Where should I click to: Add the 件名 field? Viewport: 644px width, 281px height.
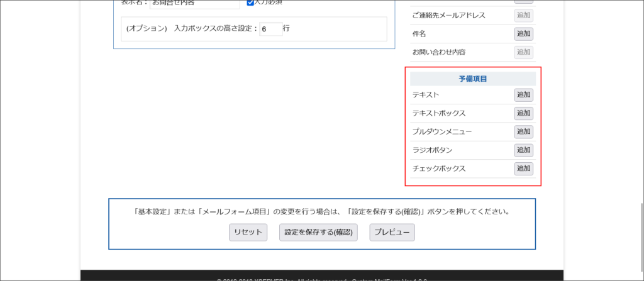(524, 34)
